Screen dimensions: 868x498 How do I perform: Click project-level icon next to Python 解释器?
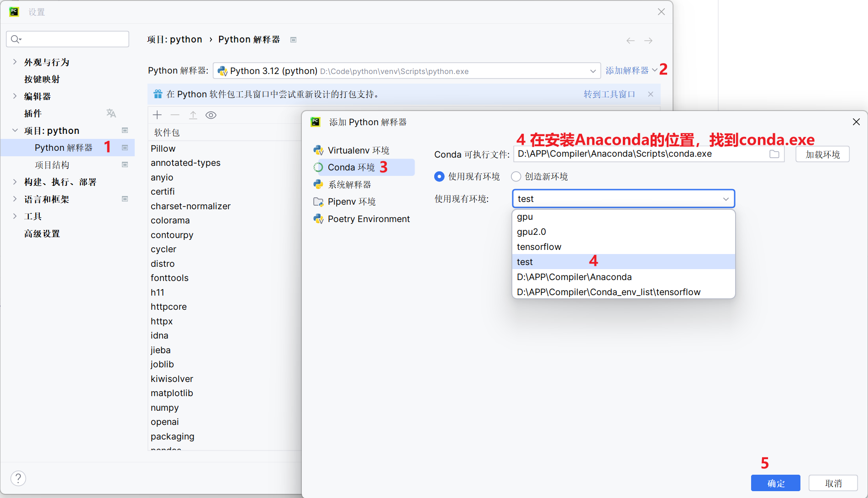click(125, 148)
